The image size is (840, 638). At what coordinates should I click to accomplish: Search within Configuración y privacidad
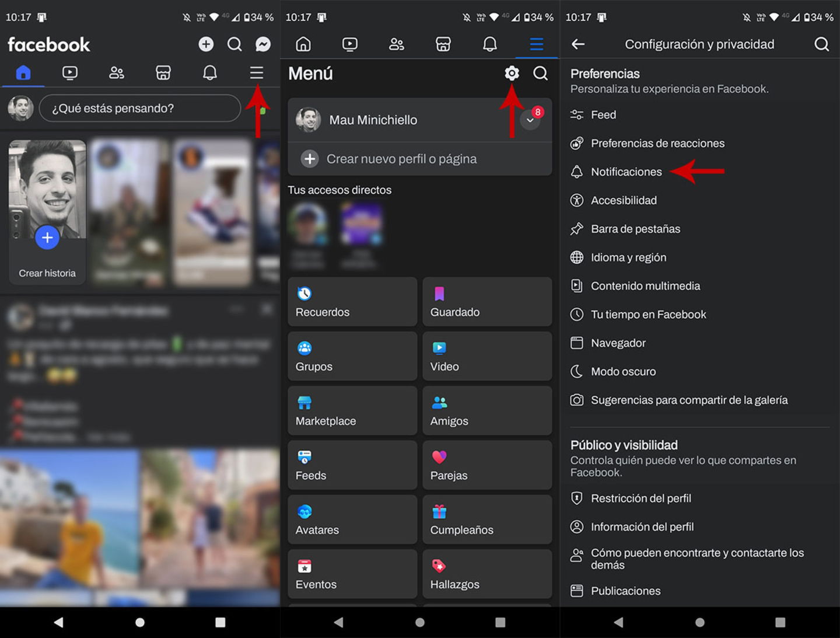pos(822,44)
